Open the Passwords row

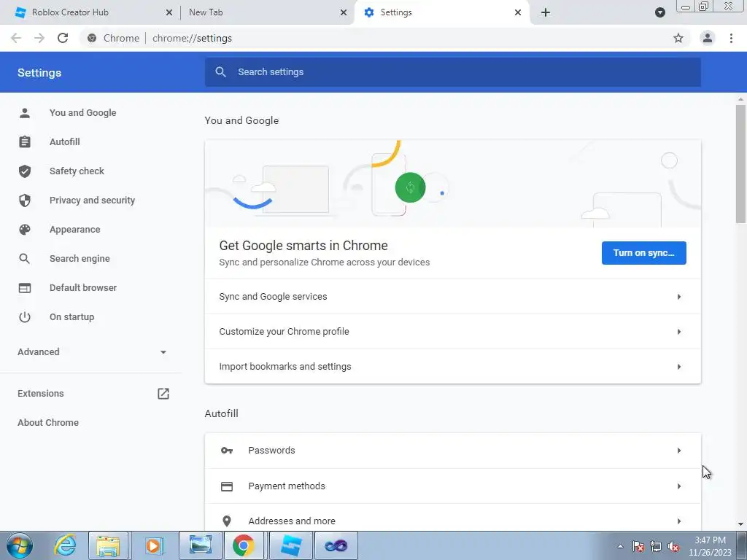[x=452, y=451]
